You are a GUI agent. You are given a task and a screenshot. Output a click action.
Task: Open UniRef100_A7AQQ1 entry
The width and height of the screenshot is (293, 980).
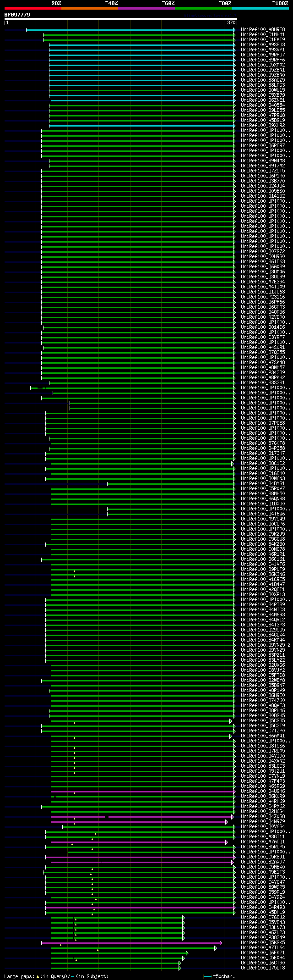pyautogui.click(x=263, y=842)
